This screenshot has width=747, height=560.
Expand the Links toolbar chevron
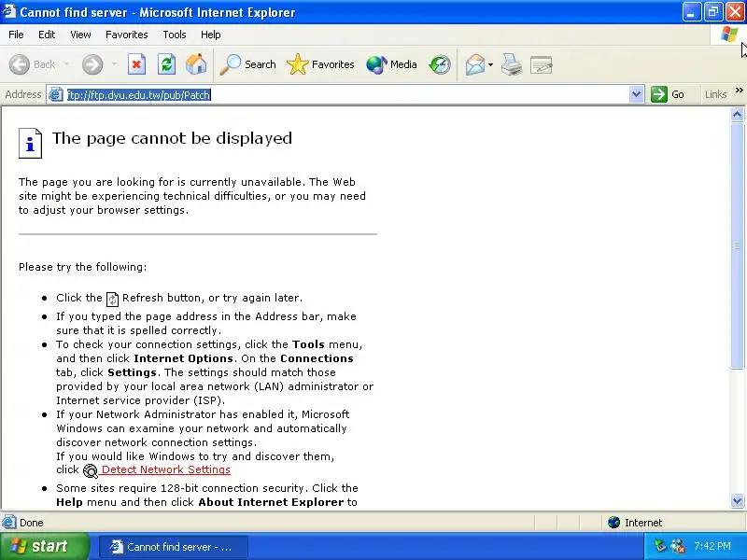(739, 91)
